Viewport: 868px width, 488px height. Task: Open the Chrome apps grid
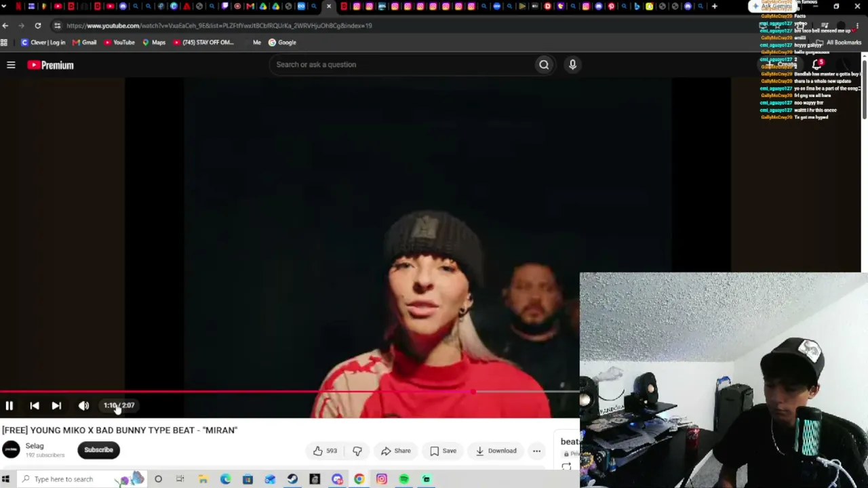(4, 42)
